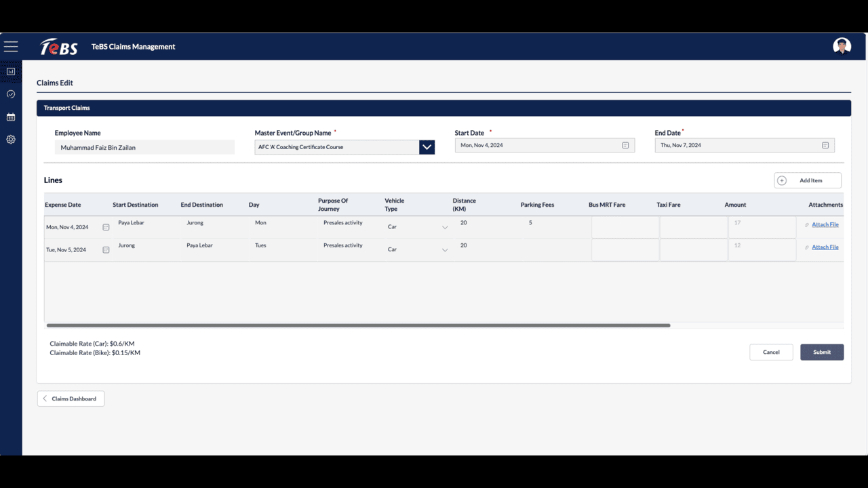Screen dimensions: 868x488
Task: Click the Add Item button
Action: [808, 180]
